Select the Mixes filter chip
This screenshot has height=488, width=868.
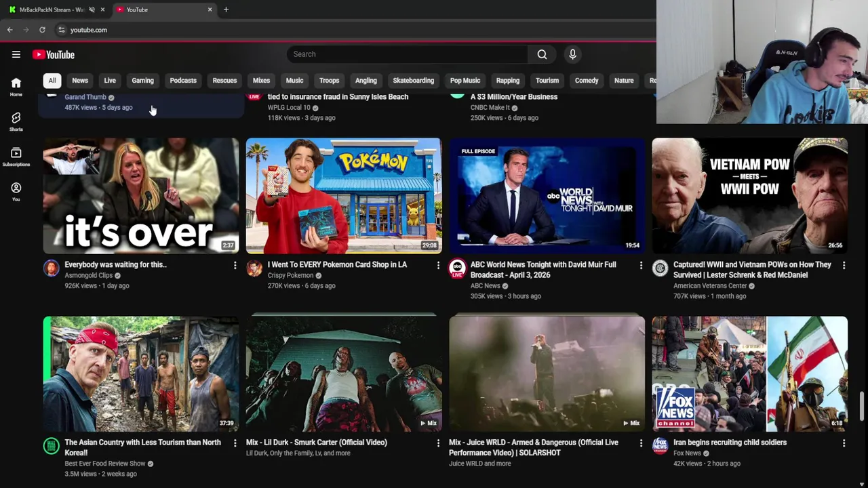click(x=261, y=81)
